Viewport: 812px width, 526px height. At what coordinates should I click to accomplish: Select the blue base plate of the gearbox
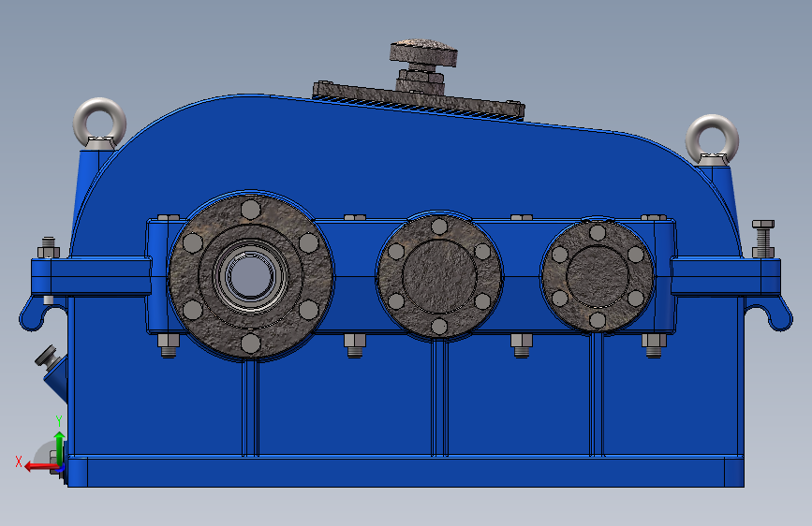(x=406, y=472)
